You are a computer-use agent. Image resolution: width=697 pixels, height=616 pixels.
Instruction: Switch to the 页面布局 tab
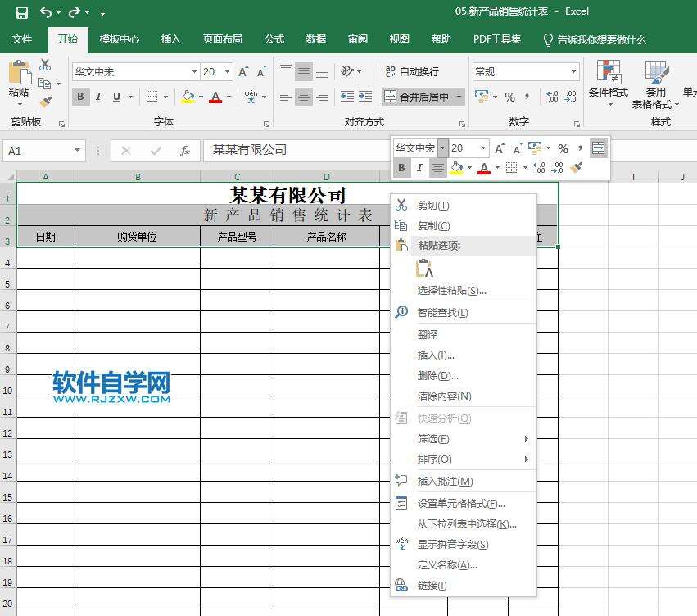click(222, 39)
